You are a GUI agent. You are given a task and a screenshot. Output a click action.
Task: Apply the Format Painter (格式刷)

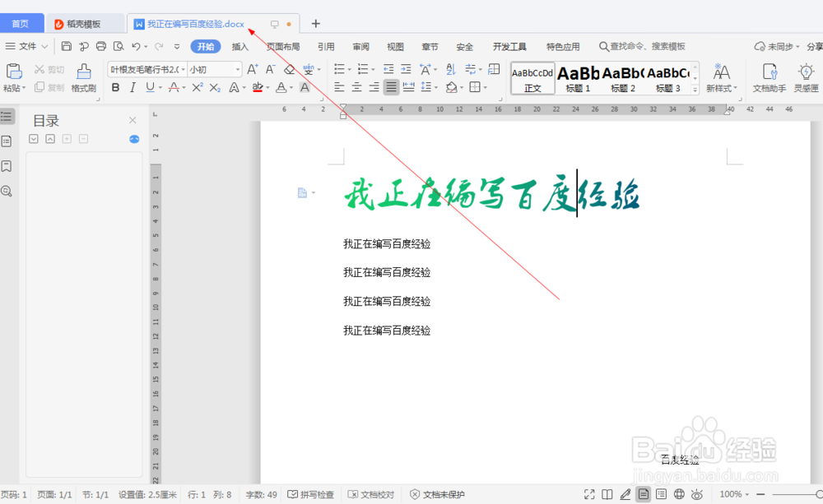83,77
